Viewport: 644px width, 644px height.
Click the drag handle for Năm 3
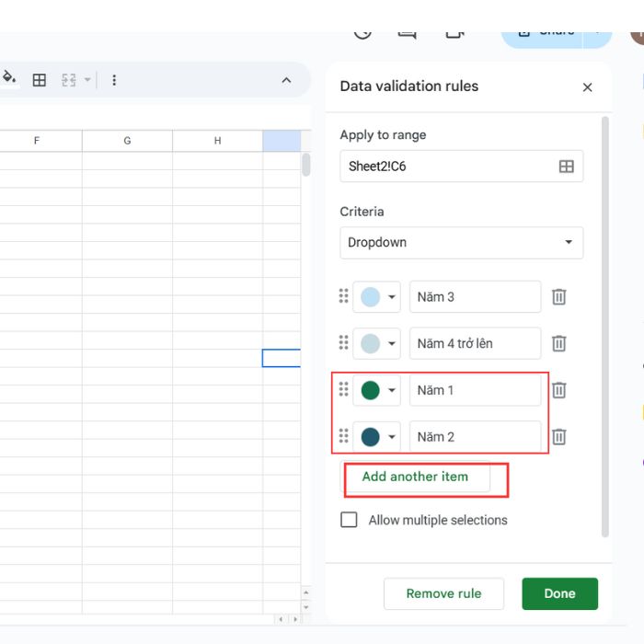(x=344, y=296)
